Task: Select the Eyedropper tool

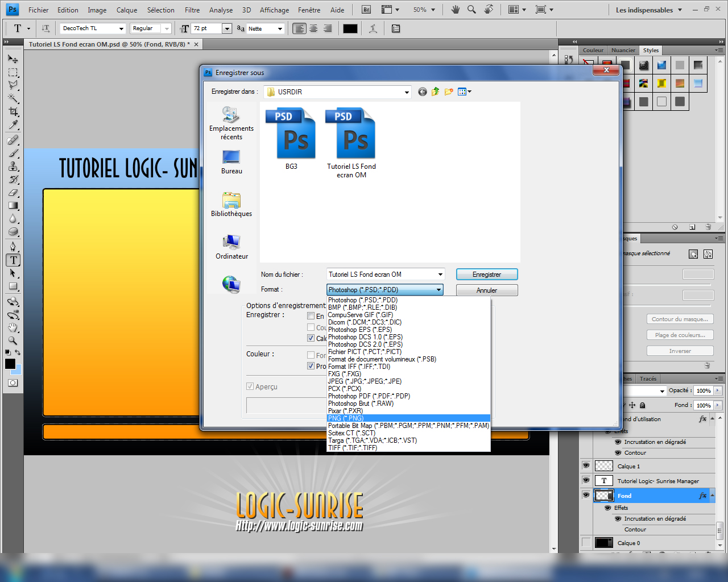Action: click(13, 125)
